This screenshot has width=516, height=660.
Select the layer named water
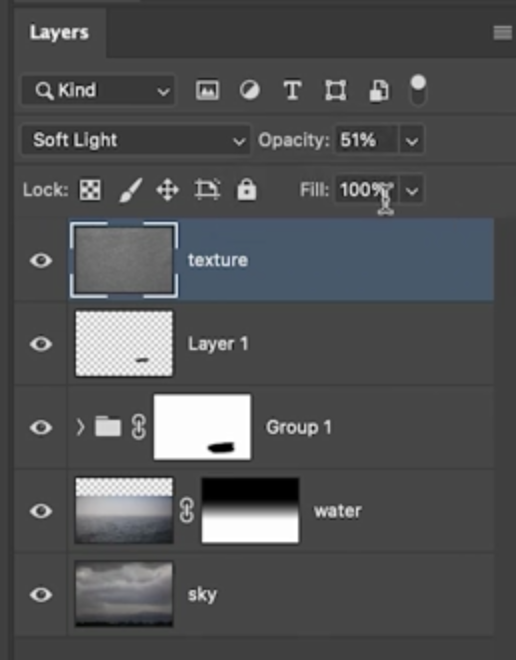pos(338,511)
